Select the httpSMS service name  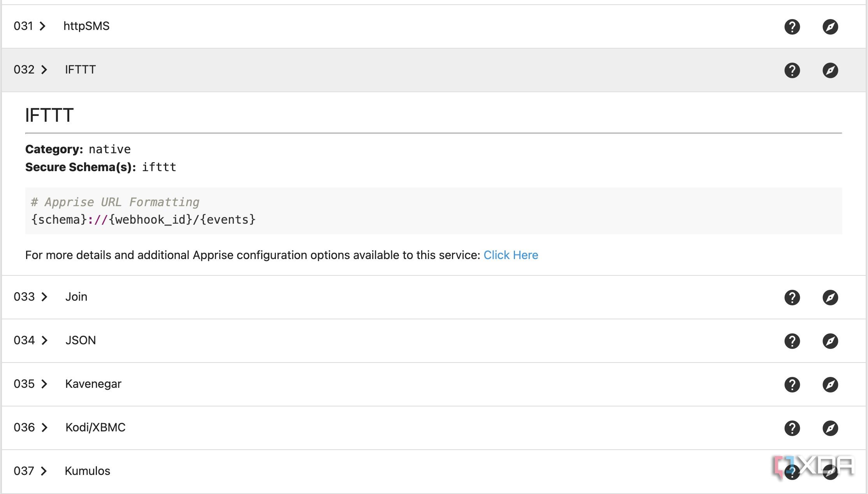click(86, 26)
